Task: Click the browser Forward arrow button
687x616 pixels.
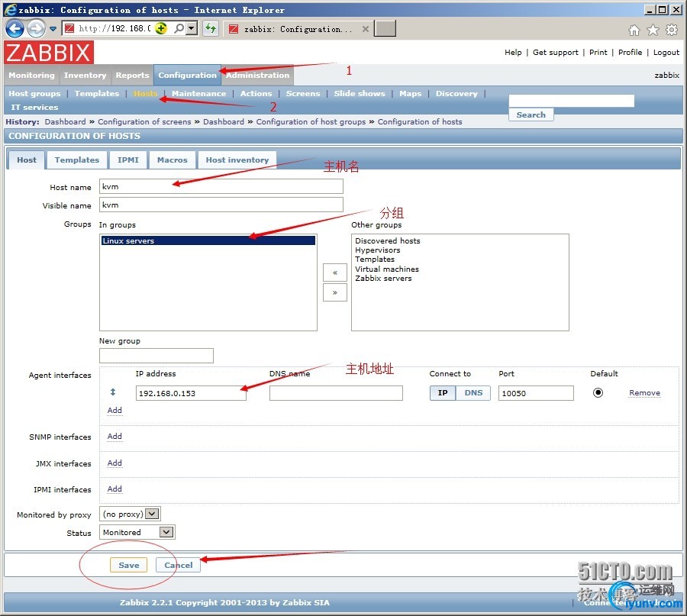Action: 36,29
